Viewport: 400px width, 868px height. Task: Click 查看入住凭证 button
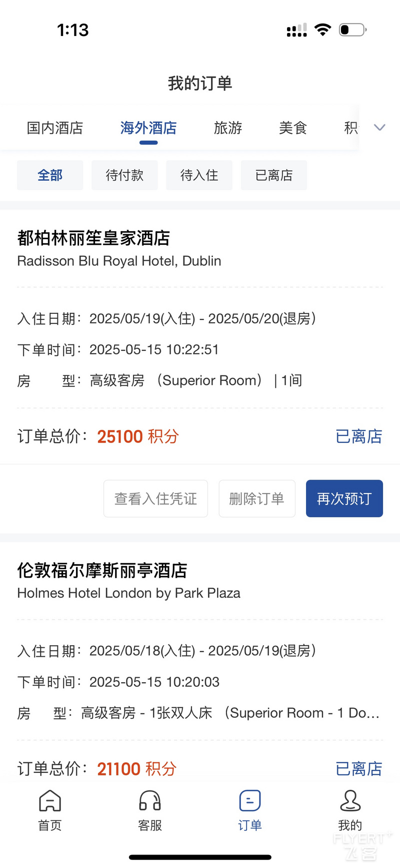coord(155,499)
